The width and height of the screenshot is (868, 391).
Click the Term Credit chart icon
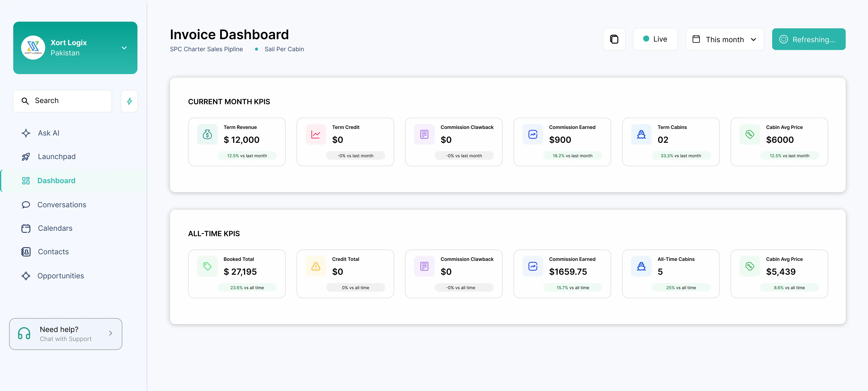(316, 135)
